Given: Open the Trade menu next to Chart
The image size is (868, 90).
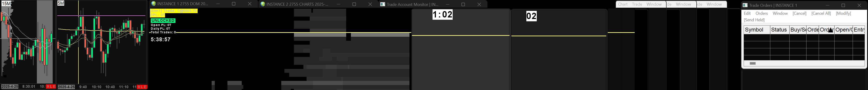Looking at the screenshot, I should click(637, 4).
